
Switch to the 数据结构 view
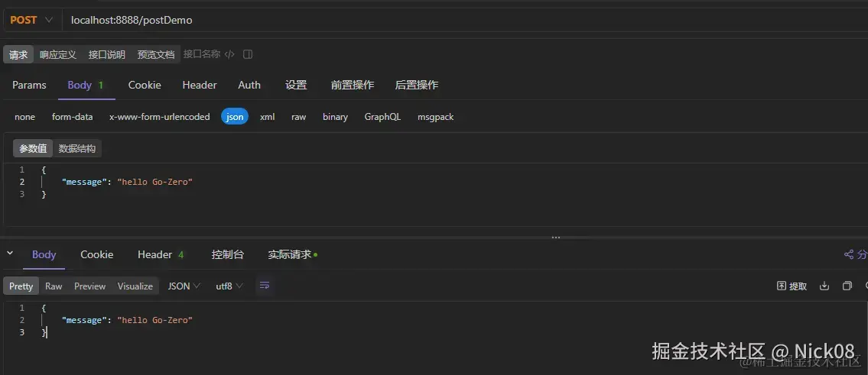pos(77,149)
